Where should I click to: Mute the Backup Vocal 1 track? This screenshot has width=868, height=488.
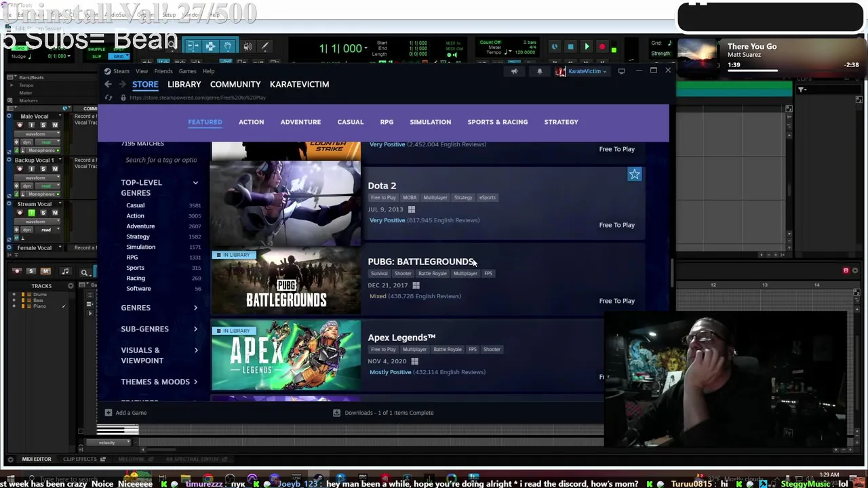point(55,169)
